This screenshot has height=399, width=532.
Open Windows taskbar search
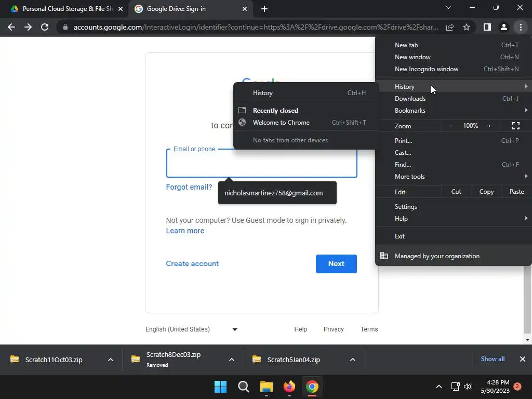coord(244,387)
